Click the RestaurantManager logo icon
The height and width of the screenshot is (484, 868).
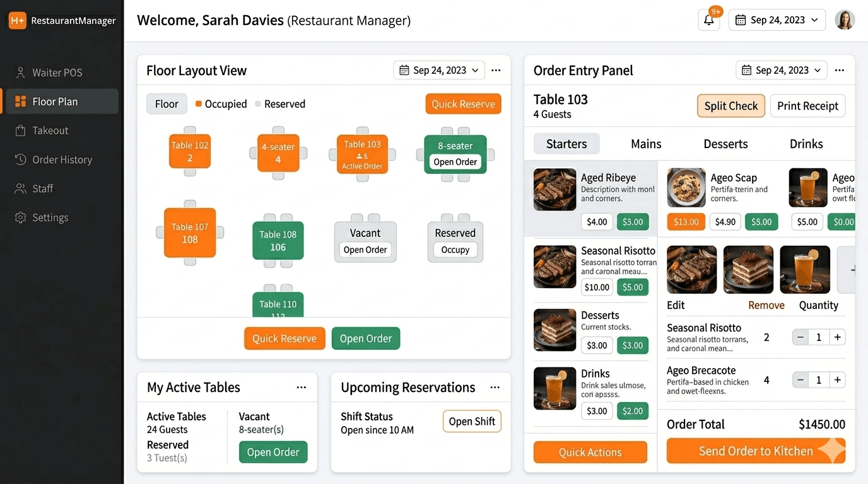[x=17, y=21]
